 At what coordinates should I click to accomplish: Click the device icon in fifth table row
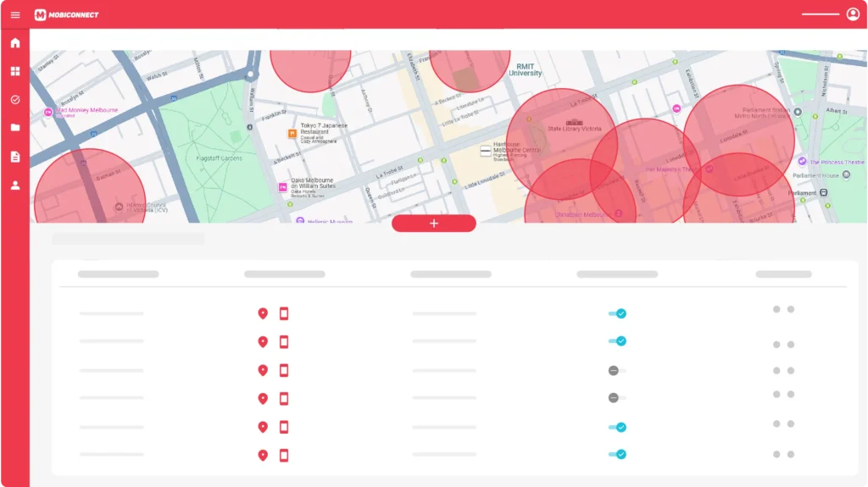(284, 427)
